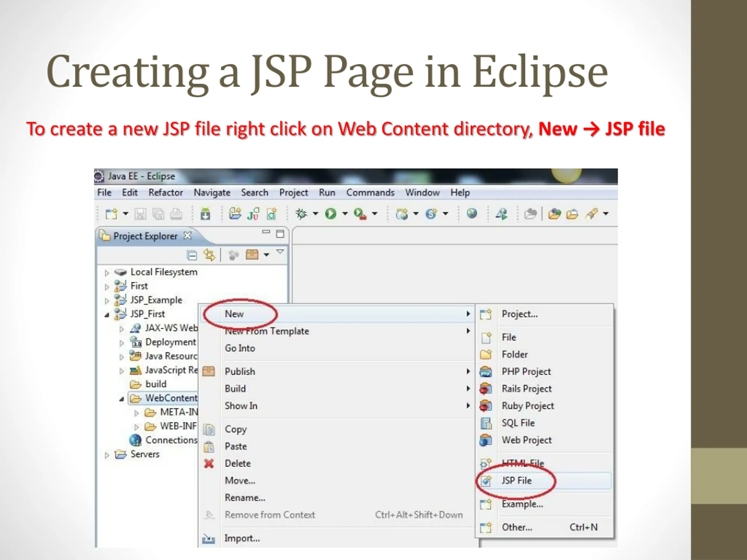The height and width of the screenshot is (560, 747).
Task: Open the Debug dropdown arrow
Action: (315, 214)
